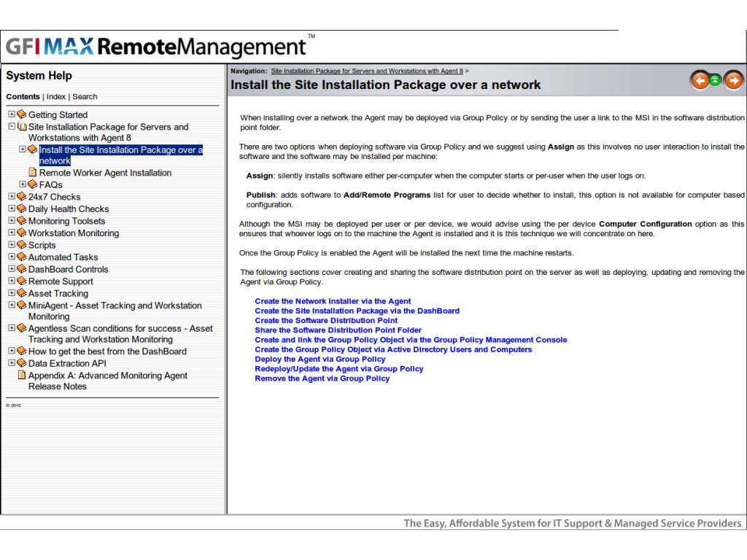Click the book icon beside Agentless Scan conditions
The height and width of the screenshot is (560, 747).
pyautogui.click(x=22, y=328)
